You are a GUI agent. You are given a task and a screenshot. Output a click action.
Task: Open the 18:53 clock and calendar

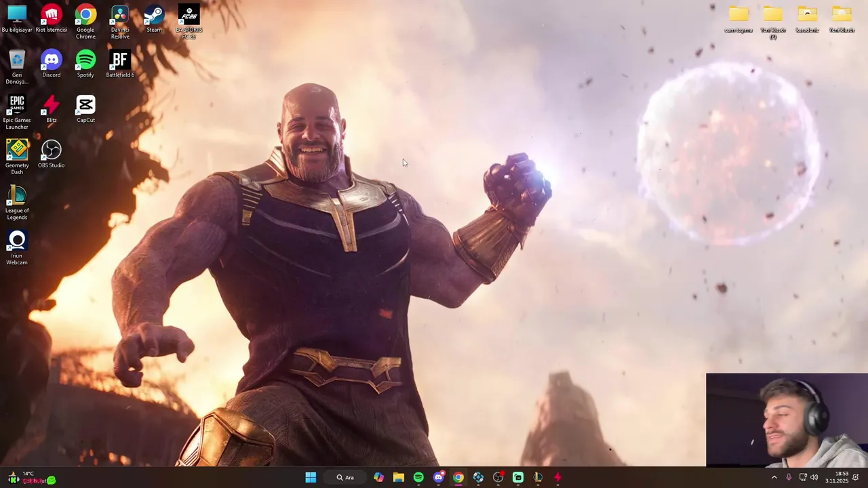click(x=837, y=477)
